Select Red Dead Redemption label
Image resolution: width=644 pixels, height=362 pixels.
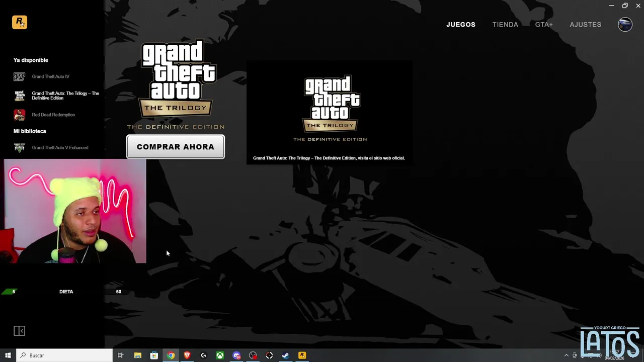pyautogui.click(x=53, y=115)
